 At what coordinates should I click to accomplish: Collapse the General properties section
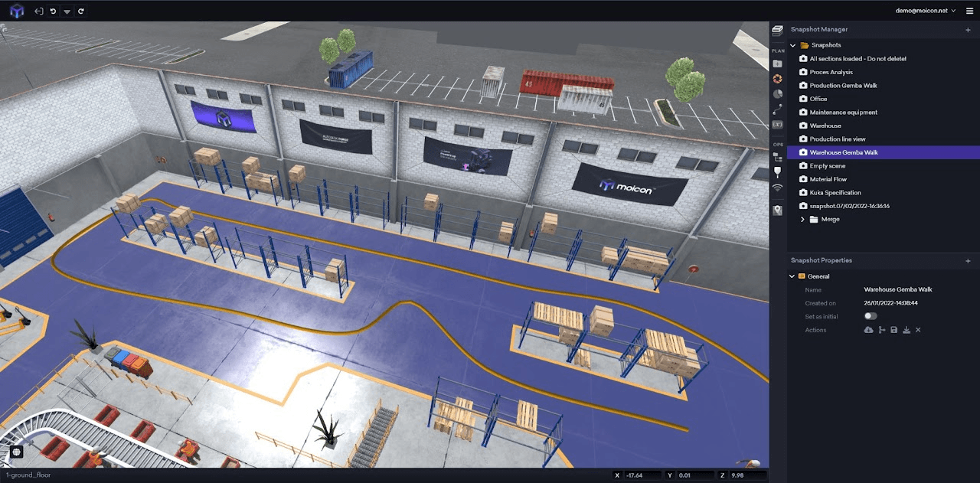tap(792, 276)
